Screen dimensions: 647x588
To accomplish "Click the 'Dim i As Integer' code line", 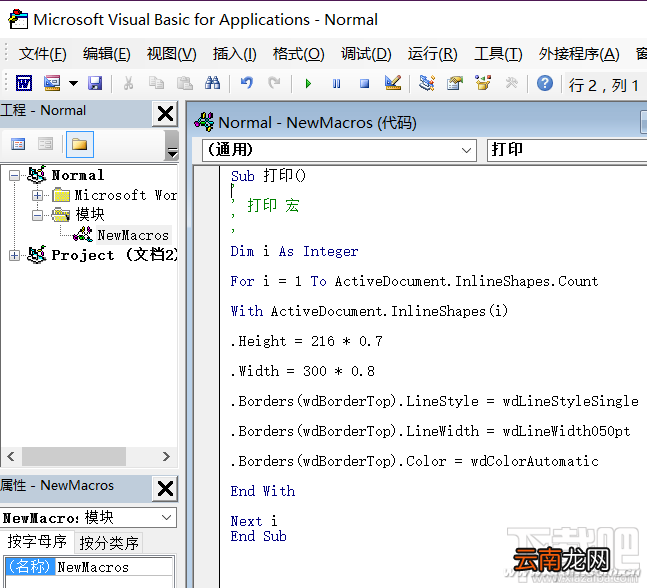I will pyautogui.click(x=294, y=251).
